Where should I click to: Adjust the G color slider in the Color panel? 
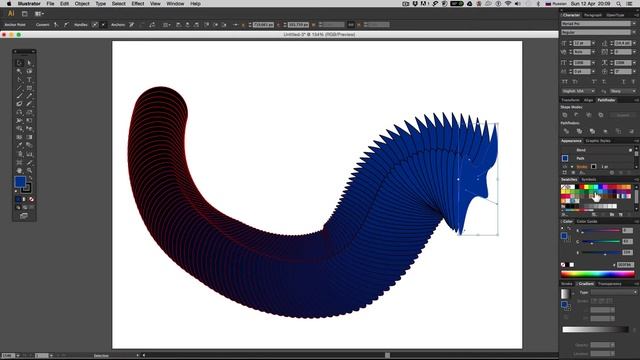tap(600, 242)
